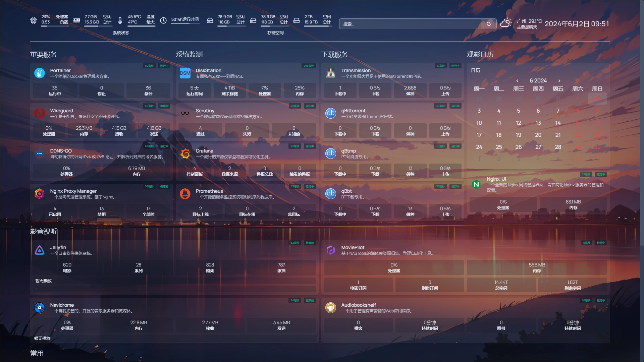644x362 pixels.
Task: Click the Transmission download icon
Action: coord(331,73)
